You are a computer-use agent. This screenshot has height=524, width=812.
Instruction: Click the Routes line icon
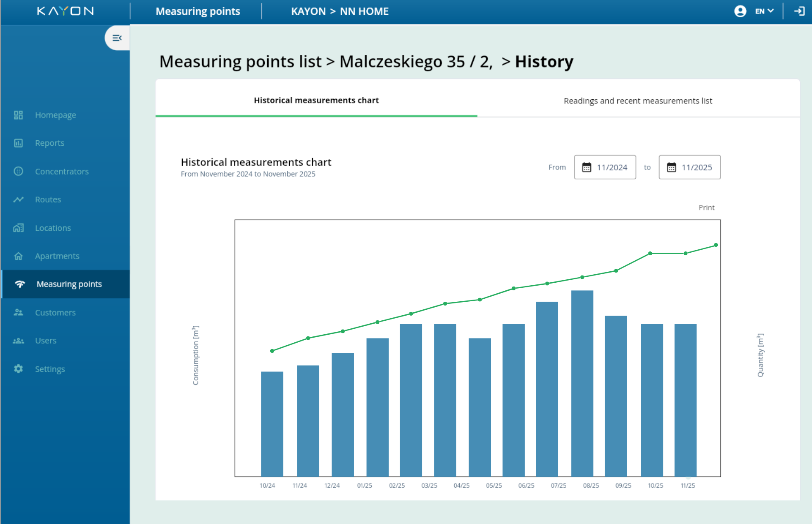(18, 199)
